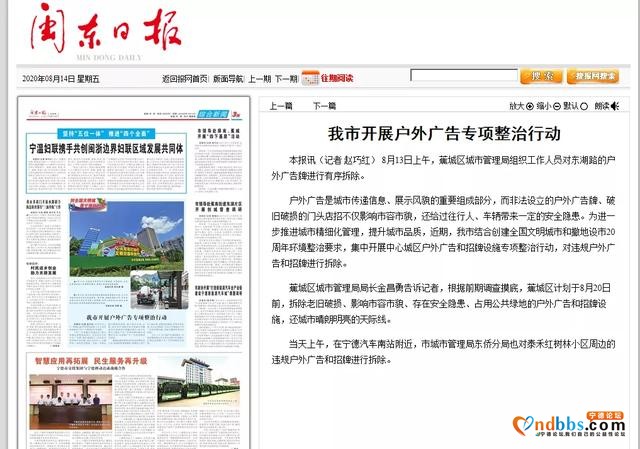This screenshot has width=640, height=449.
Task: Select the 默认 default text size radio
Action: (x=584, y=106)
